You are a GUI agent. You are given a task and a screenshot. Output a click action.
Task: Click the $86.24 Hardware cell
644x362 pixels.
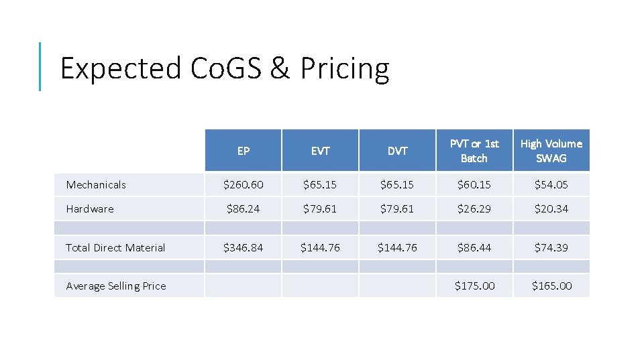click(244, 208)
